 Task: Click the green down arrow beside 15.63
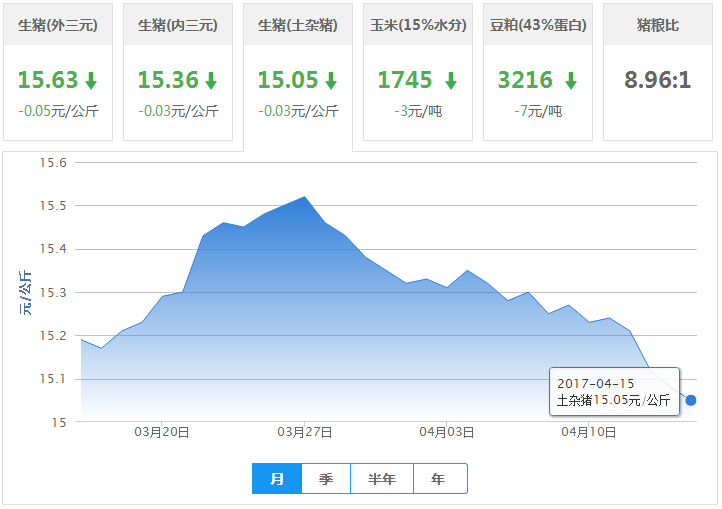91,81
